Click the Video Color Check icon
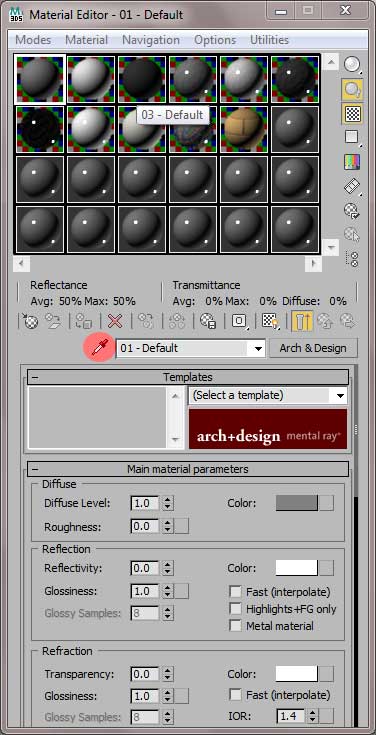Screen dimensions: 376x735 pyautogui.click(x=352, y=162)
